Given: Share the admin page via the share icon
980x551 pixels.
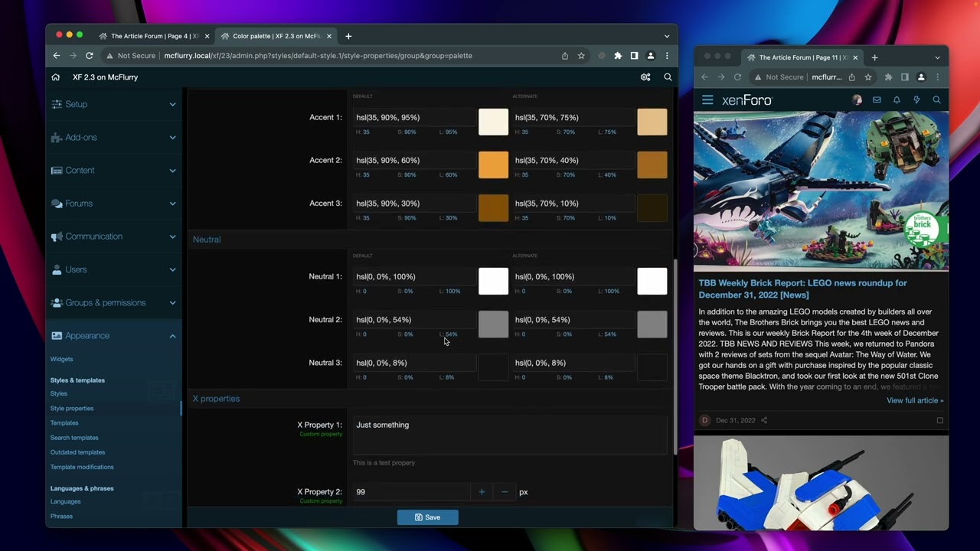Looking at the screenshot, I should (564, 56).
